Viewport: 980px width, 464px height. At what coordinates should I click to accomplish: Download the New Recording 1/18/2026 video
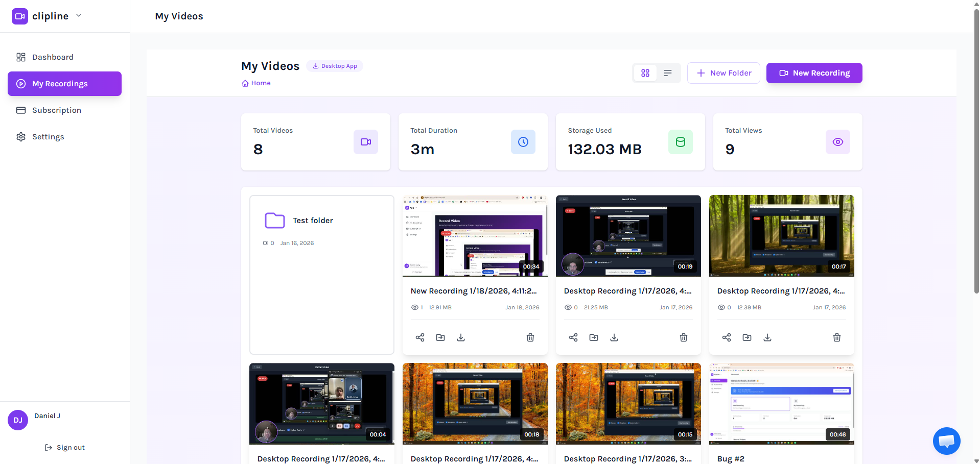click(x=461, y=337)
